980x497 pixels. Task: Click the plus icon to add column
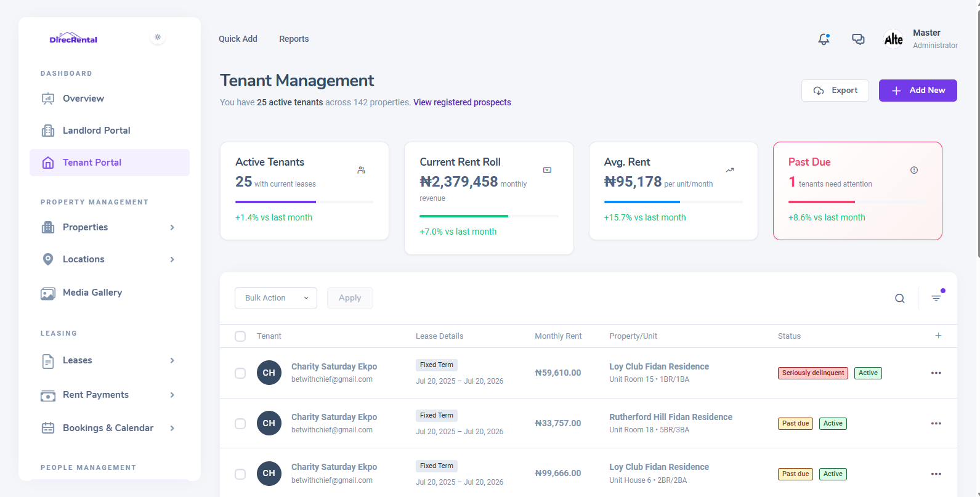tap(938, 336)
